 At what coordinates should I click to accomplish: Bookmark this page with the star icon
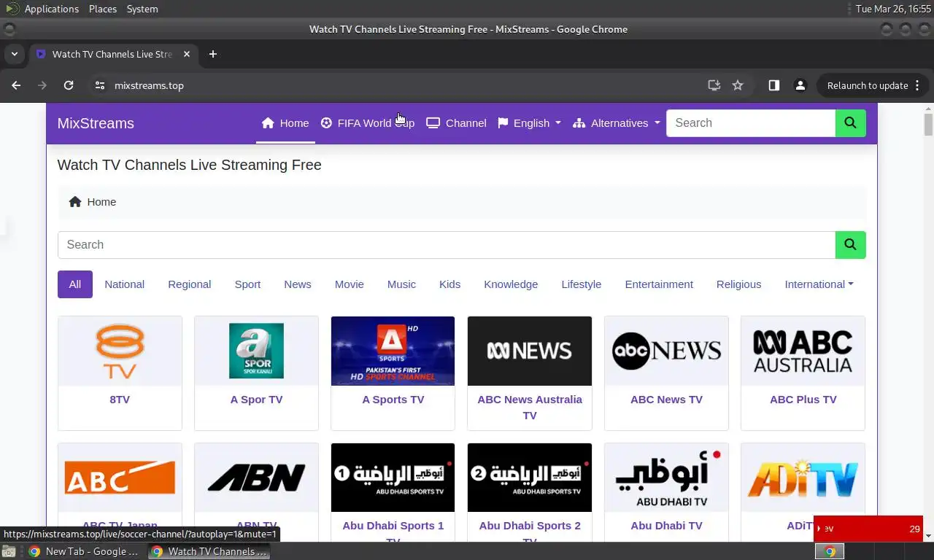[738, 85]
